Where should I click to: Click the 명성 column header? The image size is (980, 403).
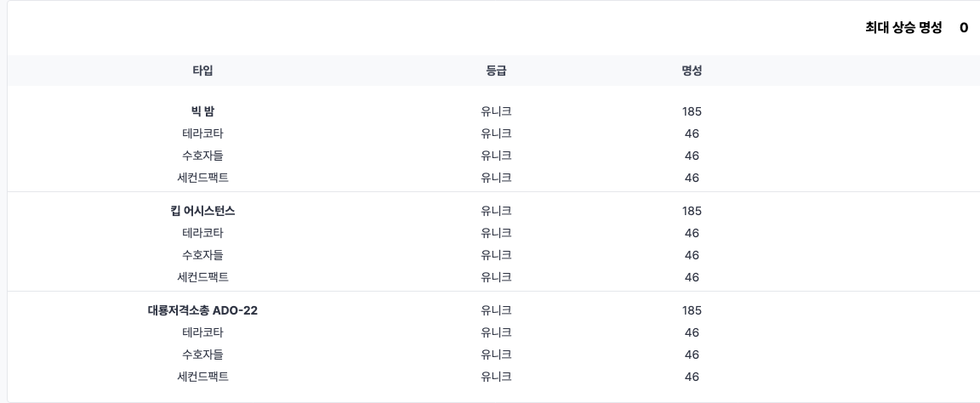click(692, 71)
